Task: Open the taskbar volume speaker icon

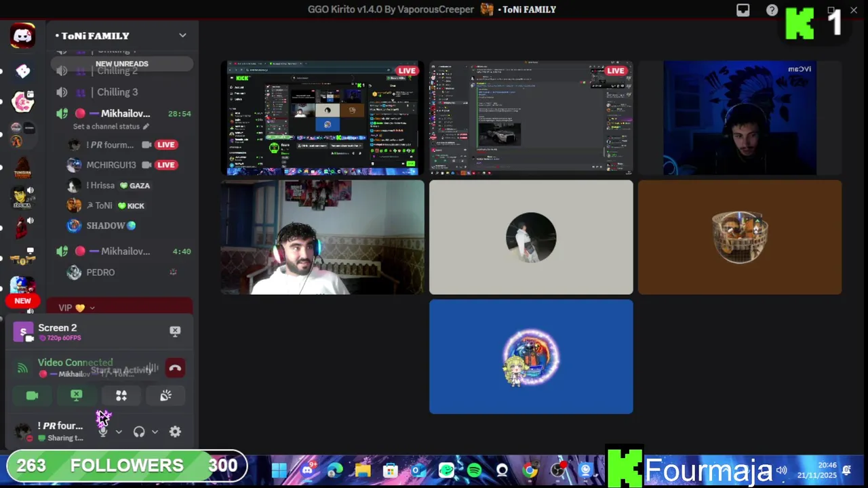Action: (x=782, y=470)
